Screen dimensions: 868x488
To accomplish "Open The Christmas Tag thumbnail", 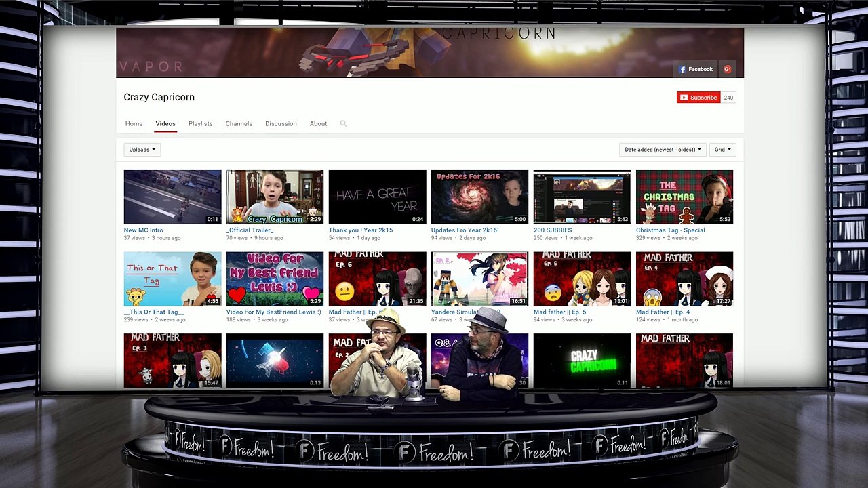I will [684, 197].
